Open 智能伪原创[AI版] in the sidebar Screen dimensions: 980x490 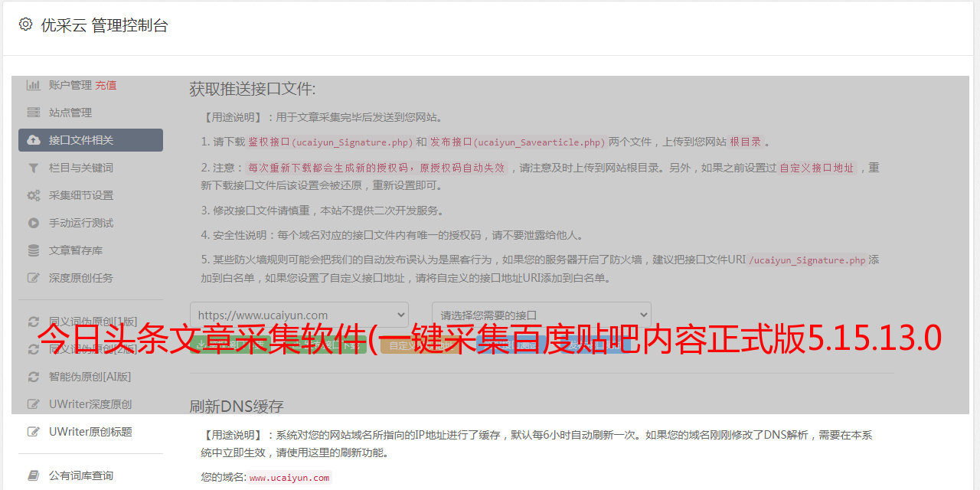click(90, 377)
